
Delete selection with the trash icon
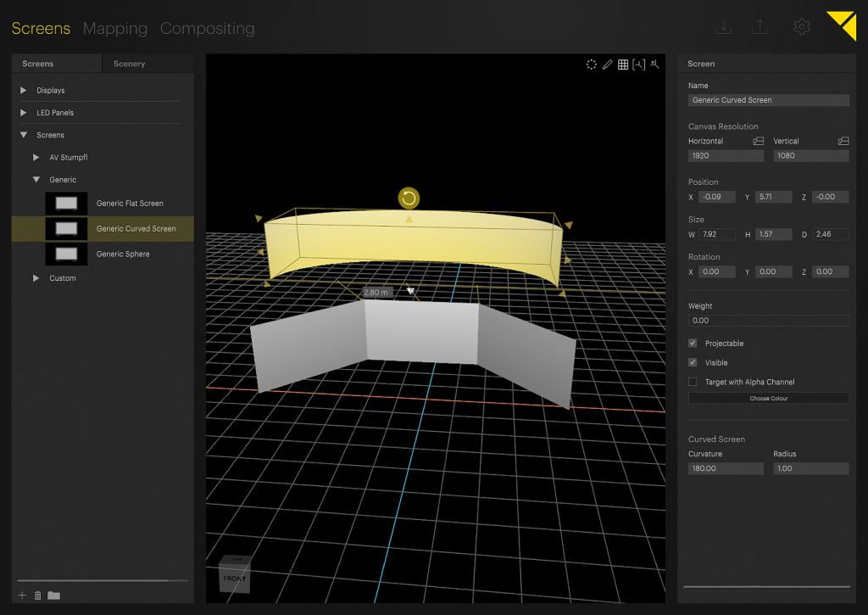coord(37,595)
